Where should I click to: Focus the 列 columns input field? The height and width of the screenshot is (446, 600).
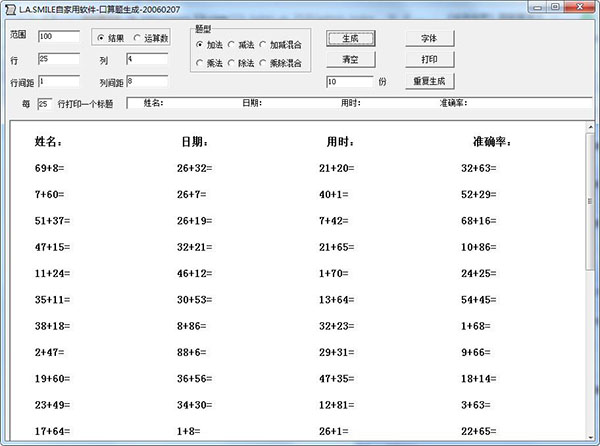147,59
